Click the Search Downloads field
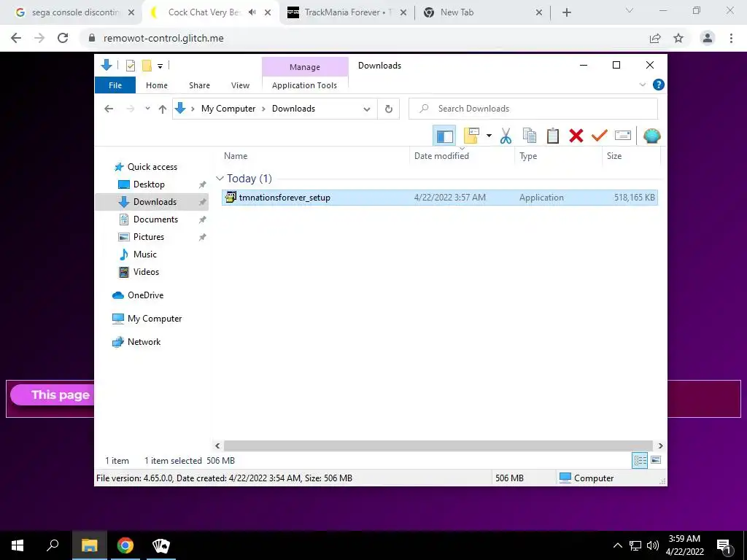Viewport: 747px width, 560px height. (x=533, y=109)
